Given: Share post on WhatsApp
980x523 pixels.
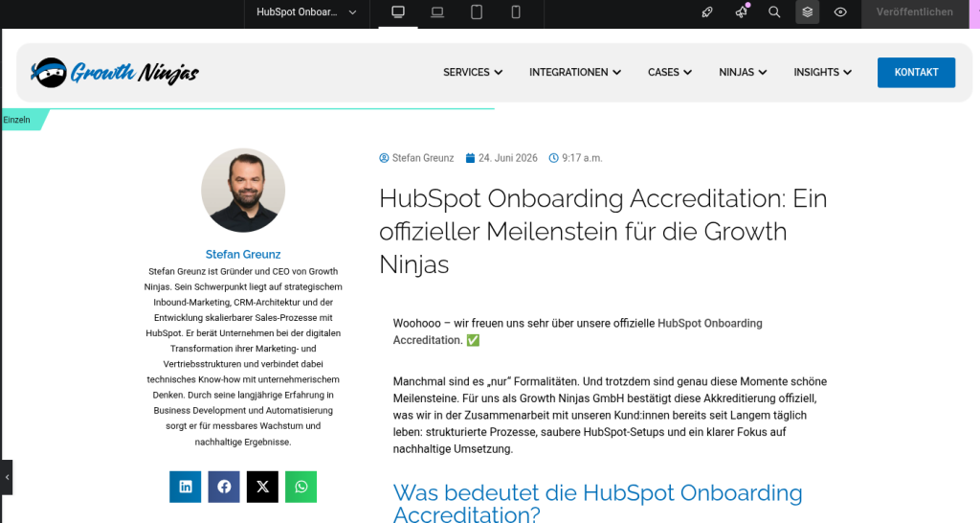Looking at the screenshot, I should [x=301, y=487].
